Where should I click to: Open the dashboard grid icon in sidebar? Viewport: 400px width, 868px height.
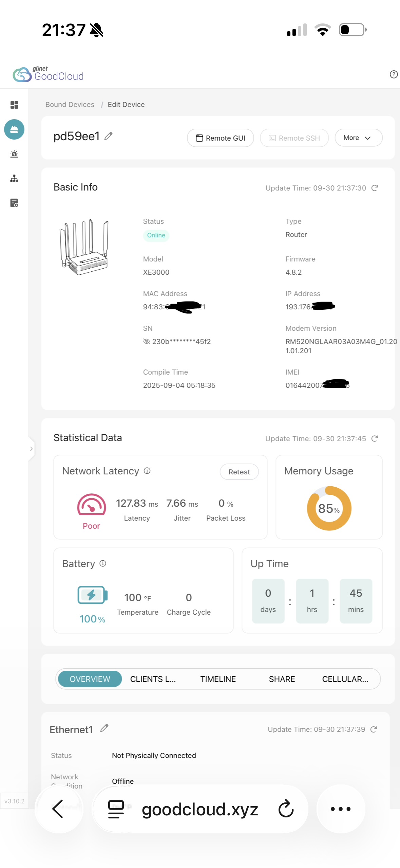pyautogui.click(x=14, y=105)
